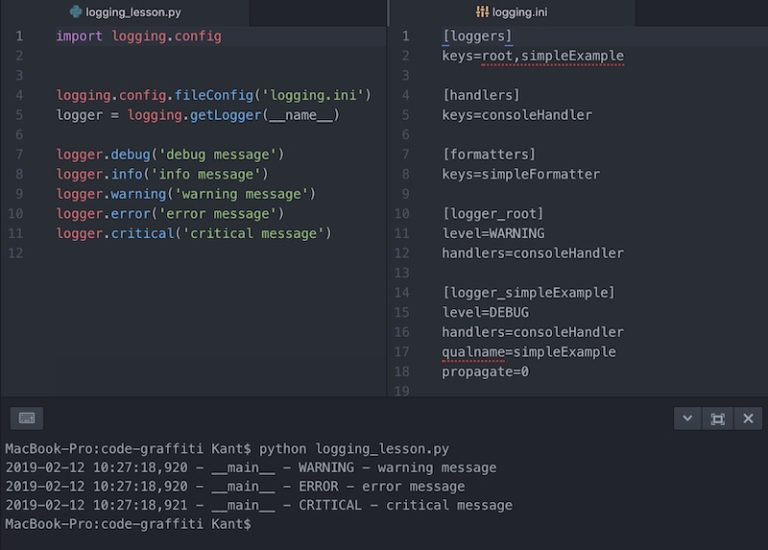The image size is (768, 550).
Task: Click line number 4 in logging_lesson.py gutter
Action: click(x=19, y=95)
